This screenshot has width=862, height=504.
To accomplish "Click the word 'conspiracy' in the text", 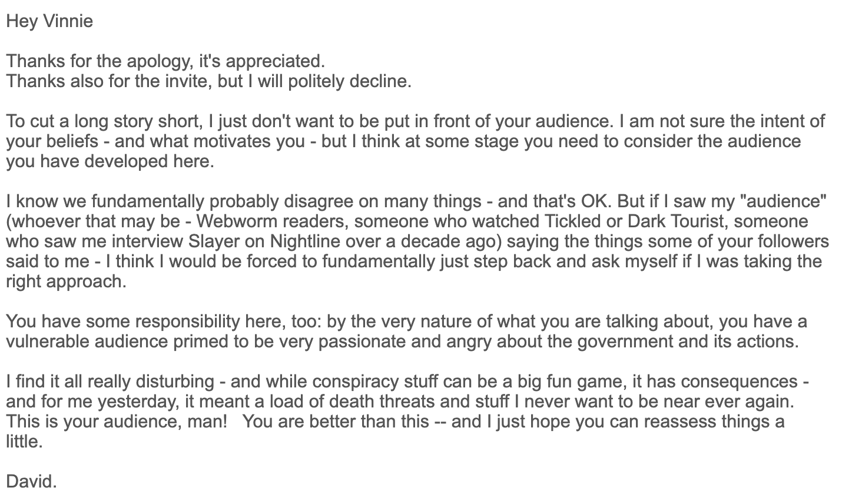I will tap(353, 382).
